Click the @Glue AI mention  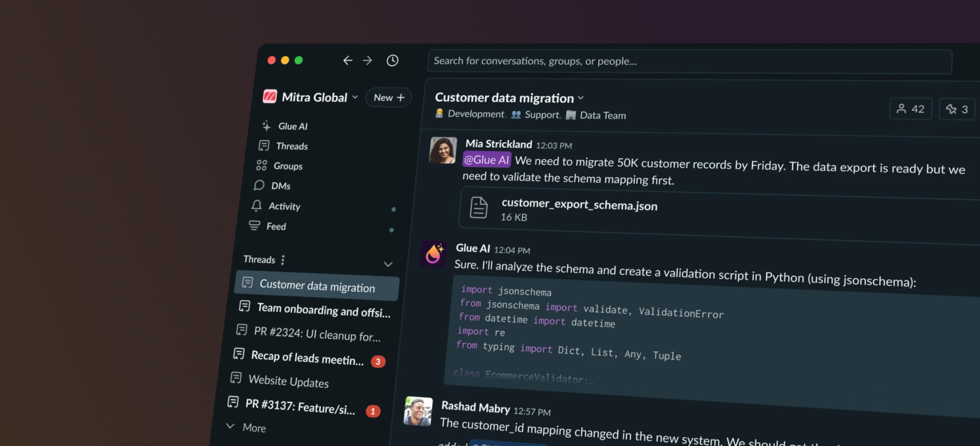(x=486, y=160)
